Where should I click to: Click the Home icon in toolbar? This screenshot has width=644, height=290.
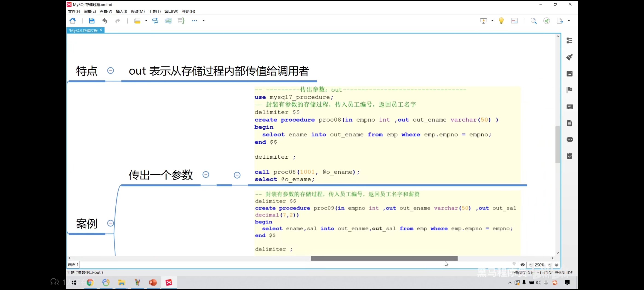pyautogui.click(x=72, y=21)
